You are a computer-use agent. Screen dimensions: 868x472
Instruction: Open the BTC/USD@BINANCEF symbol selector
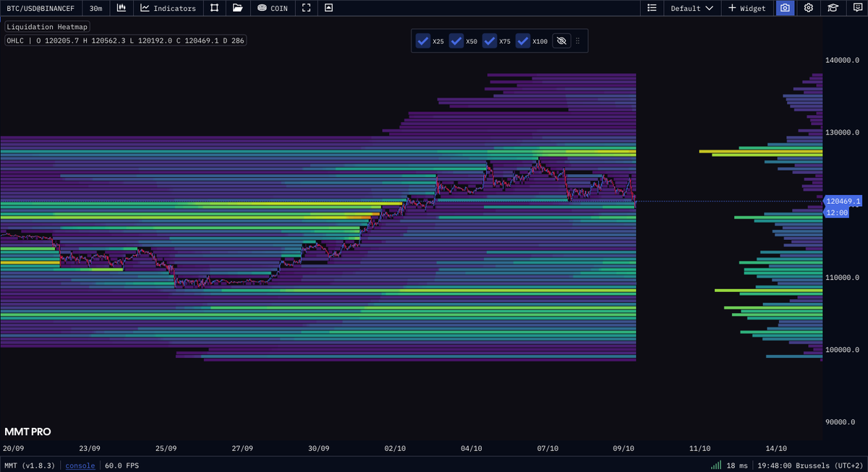pos(41,8)
